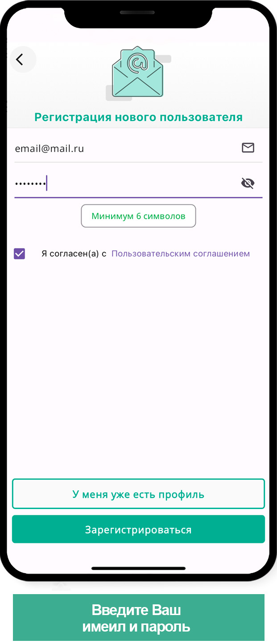This screenshot has width=277, height=644.
Task: Click the purple underline of the password field
Action: click(138, 197)
